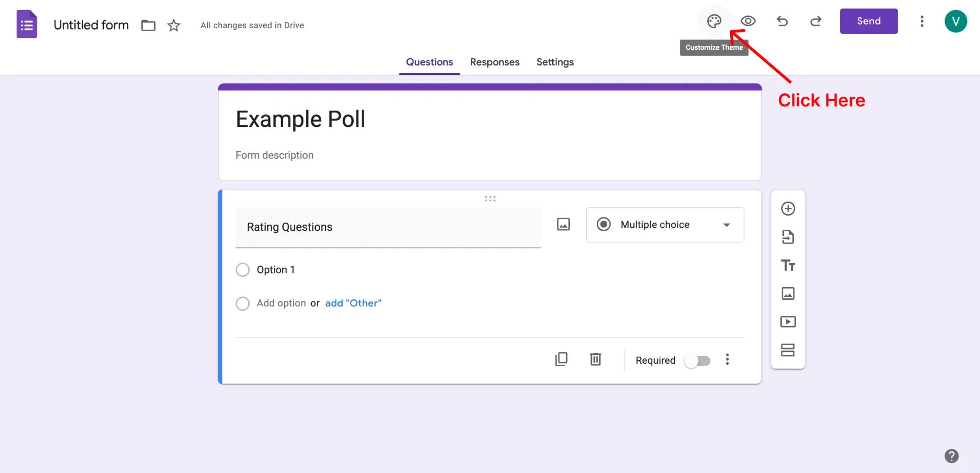
Task: Switch to the Responses tab
Action: (x=494, y=62)
